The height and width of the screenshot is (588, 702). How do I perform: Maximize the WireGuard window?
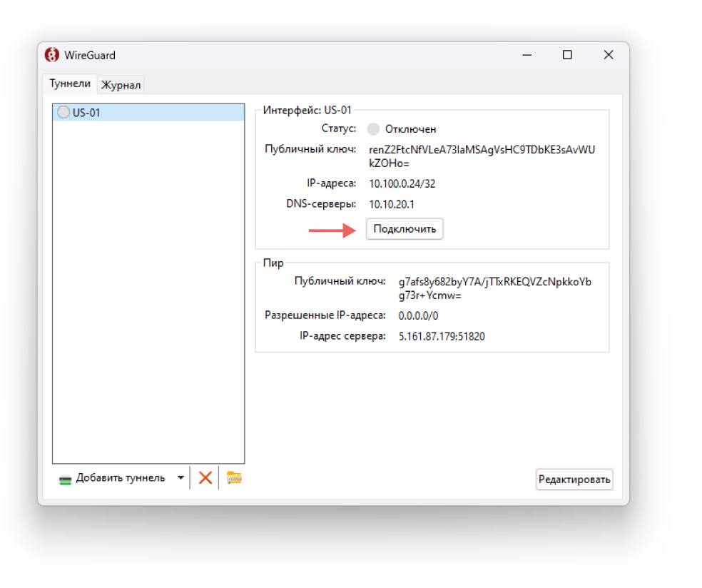[x=567, y=55]
